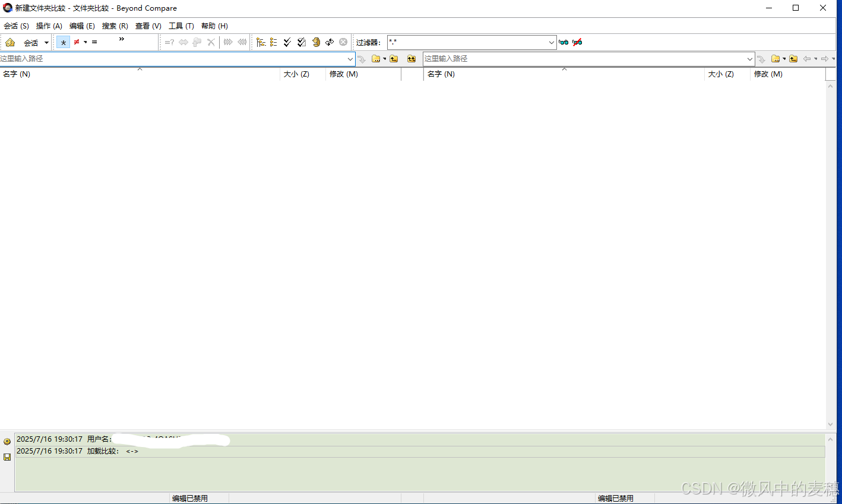
Task: Sort left pane by 大小 (Z) column
Action: (303, 74)
